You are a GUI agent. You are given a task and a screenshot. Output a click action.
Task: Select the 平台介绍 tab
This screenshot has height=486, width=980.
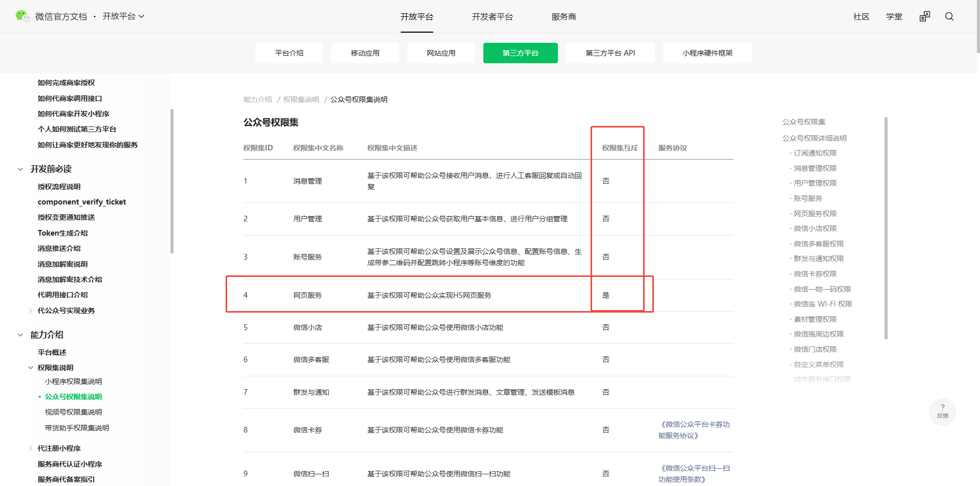pyautogui.click(x=289, y=53)
